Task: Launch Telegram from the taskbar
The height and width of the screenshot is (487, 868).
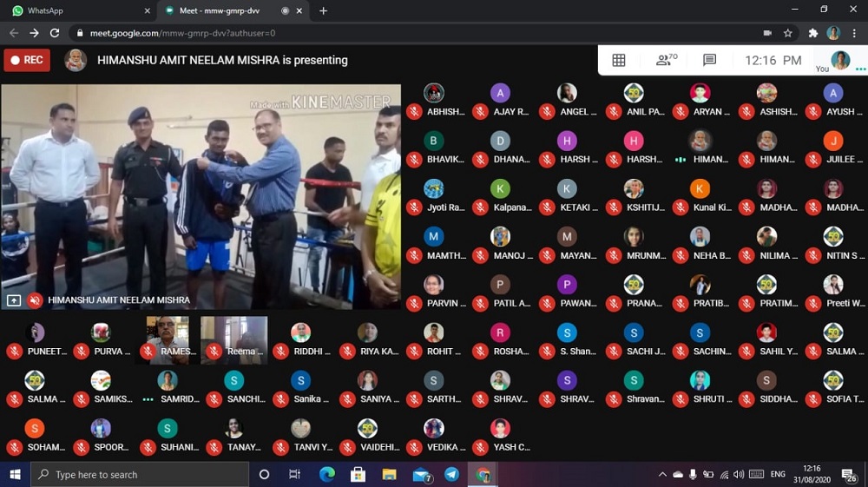Action: point(452,474)
